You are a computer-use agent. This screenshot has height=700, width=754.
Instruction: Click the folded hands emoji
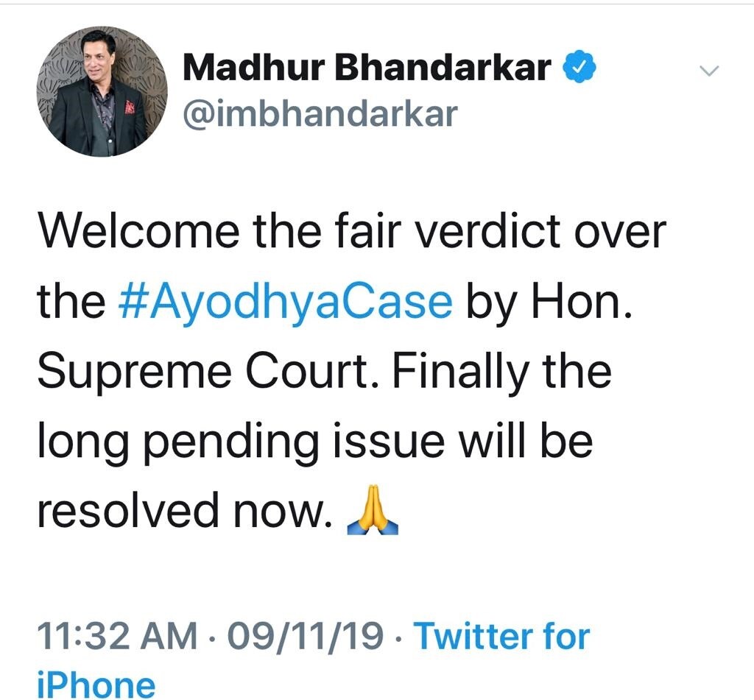tap(373, 510)
